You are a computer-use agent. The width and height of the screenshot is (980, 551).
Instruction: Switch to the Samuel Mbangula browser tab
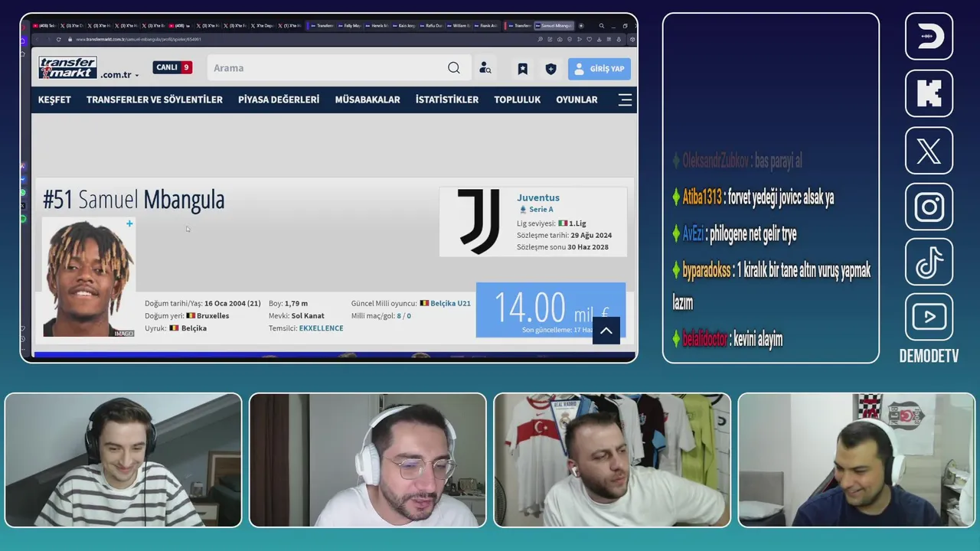pos(554,25)
